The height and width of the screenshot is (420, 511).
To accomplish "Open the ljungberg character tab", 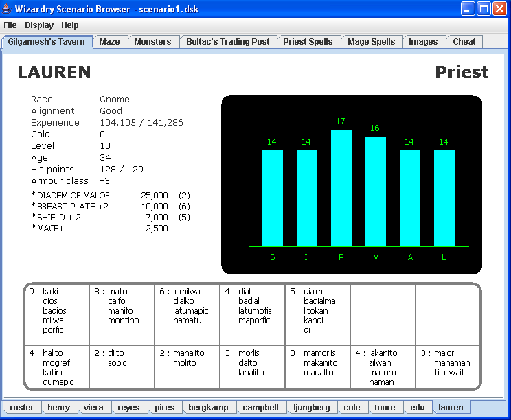I will [x=311, y=408].
